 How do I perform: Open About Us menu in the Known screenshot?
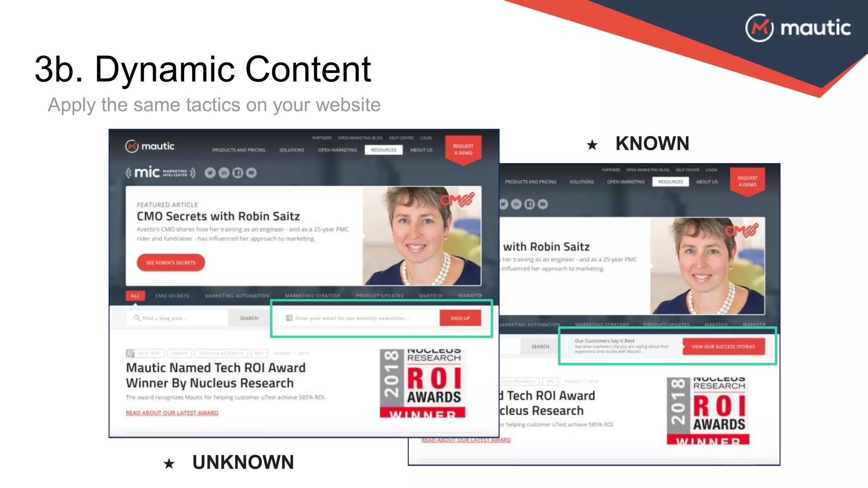[x=707, y=182]
